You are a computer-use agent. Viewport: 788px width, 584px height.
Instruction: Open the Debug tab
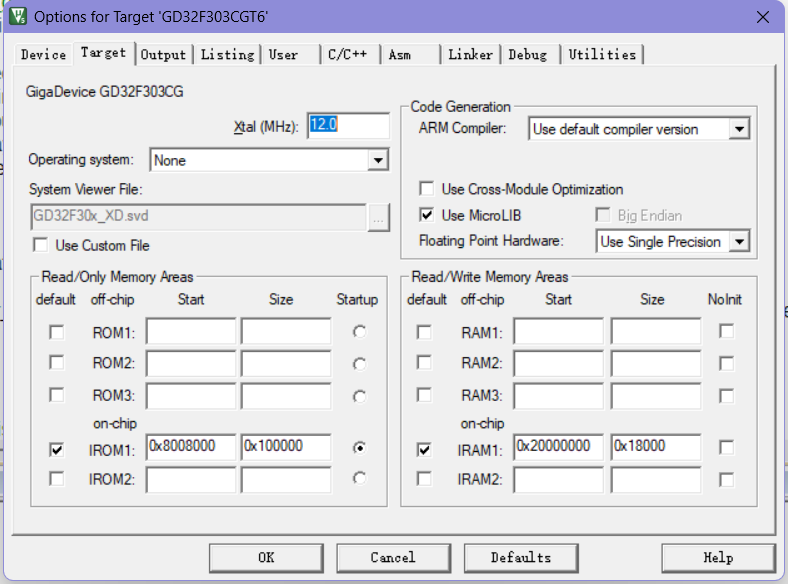coord(528,55)
